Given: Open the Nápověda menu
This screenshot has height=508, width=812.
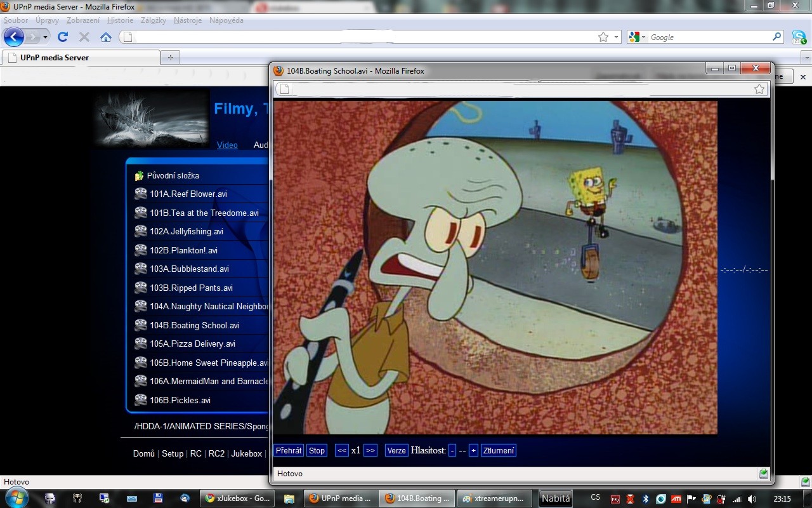Looking at the screenshot, I should [x=226, y=20].
